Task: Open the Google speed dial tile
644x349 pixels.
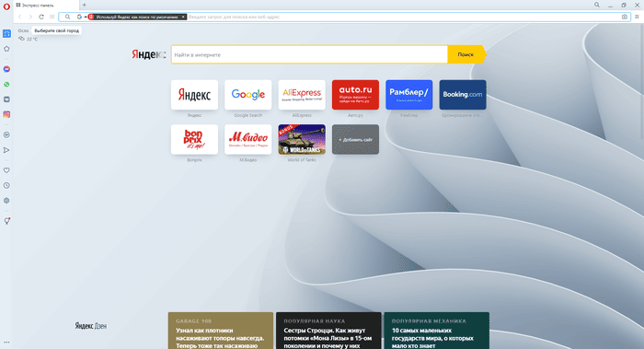Action: [248, 95]
